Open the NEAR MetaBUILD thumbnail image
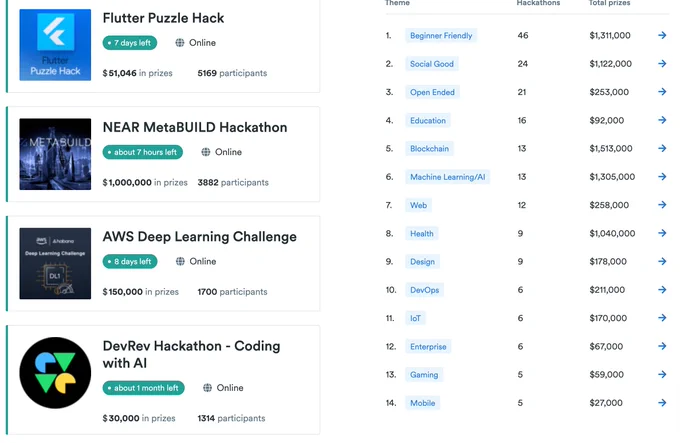Image resolution: width=680 pixels, height=443 pixels. coord(55,154)
